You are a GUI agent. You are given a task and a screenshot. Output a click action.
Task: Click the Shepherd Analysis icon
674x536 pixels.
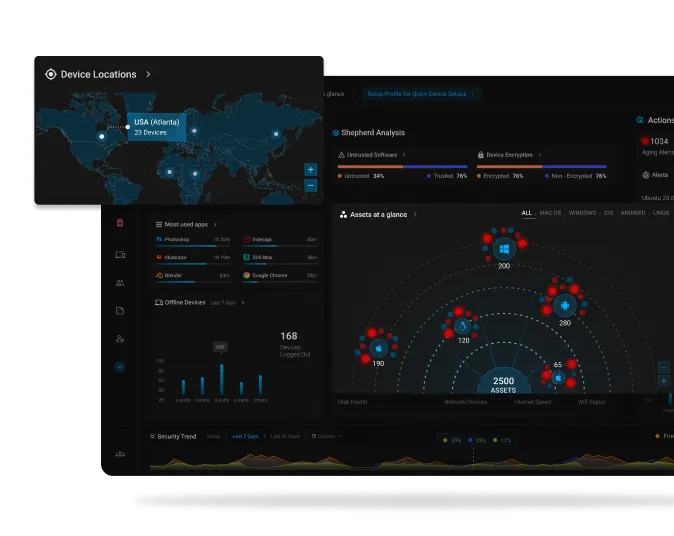(x=336, y=133)
